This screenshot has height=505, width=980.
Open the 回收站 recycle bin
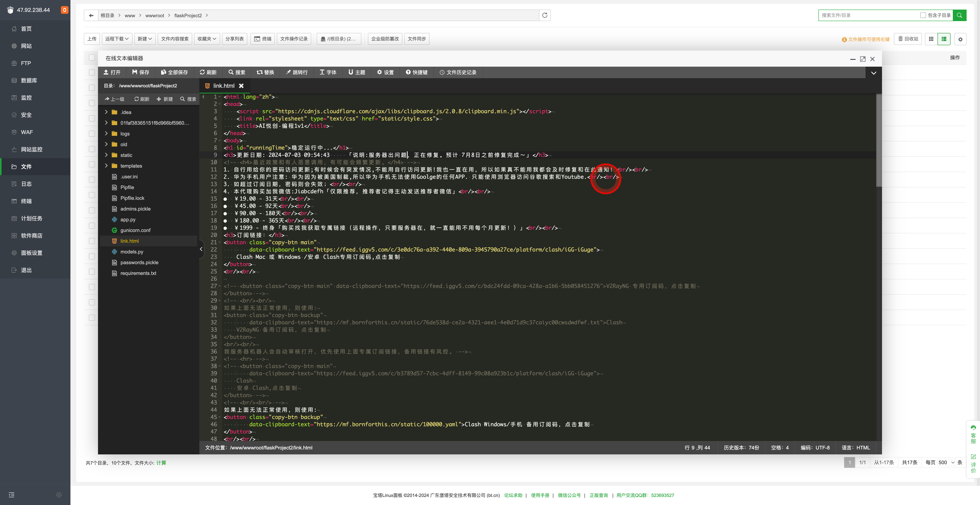(908, 39)
